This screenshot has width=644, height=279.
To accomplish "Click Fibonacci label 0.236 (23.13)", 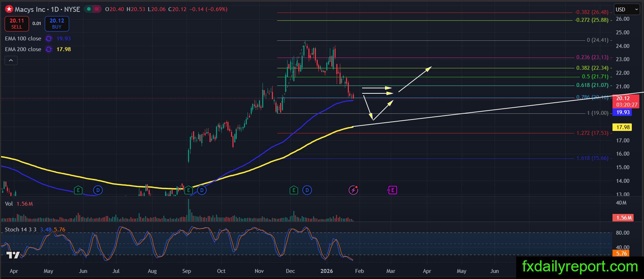I will 592,57.
